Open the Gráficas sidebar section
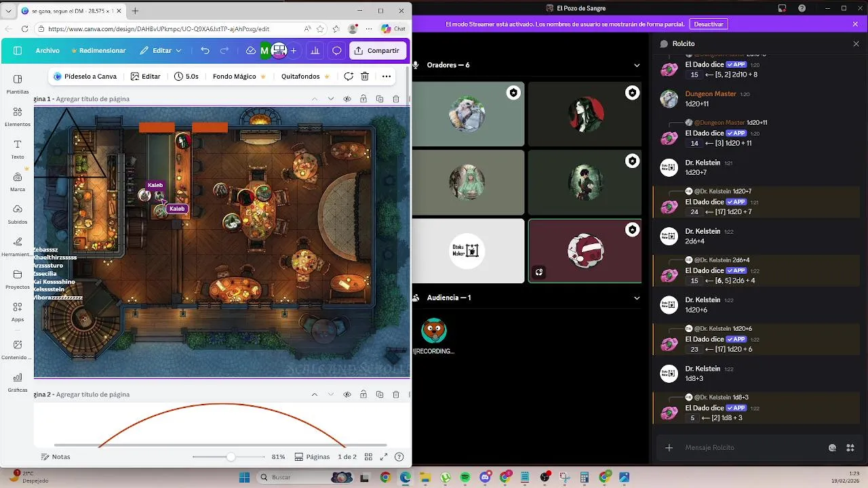The image size is (868, 488). [x=18, y=382]
